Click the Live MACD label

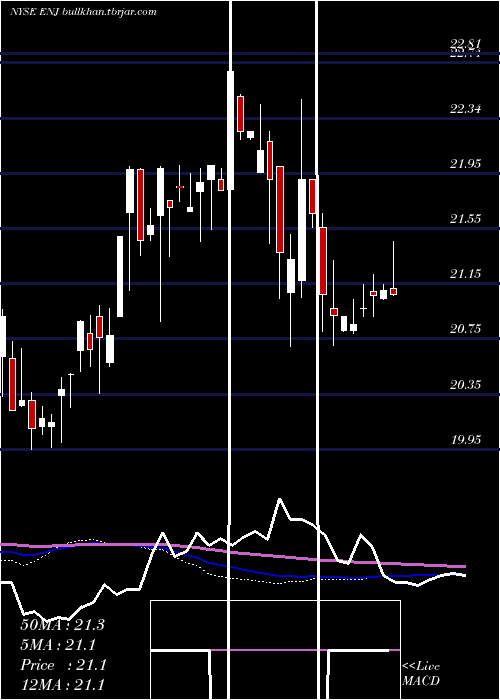point(421,673)
